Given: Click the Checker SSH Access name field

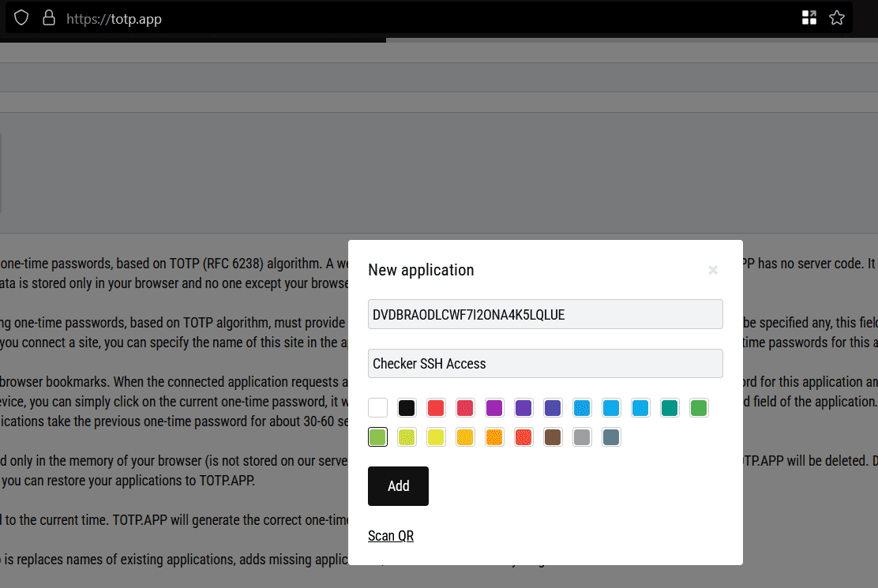Looking at the screenshot, I should (x=545, y=364).
